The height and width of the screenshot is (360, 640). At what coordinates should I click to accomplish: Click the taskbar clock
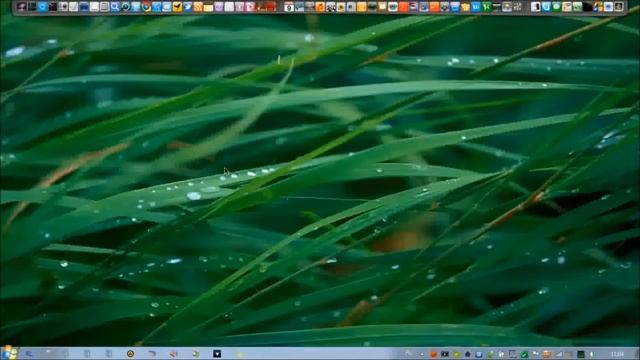pyautogui.click(x=617, y=354)
